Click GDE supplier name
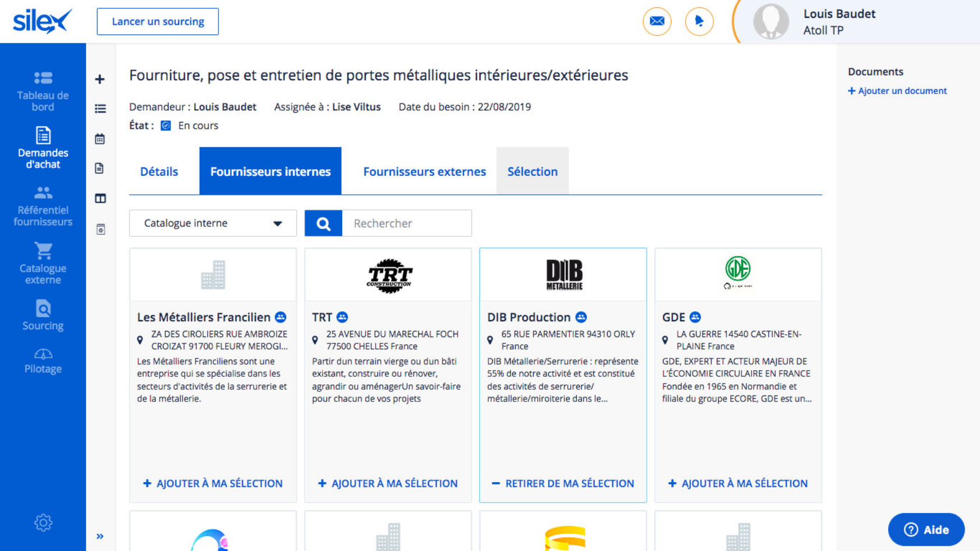Screen dimensions: 980x551 click(x=674, y=317)
